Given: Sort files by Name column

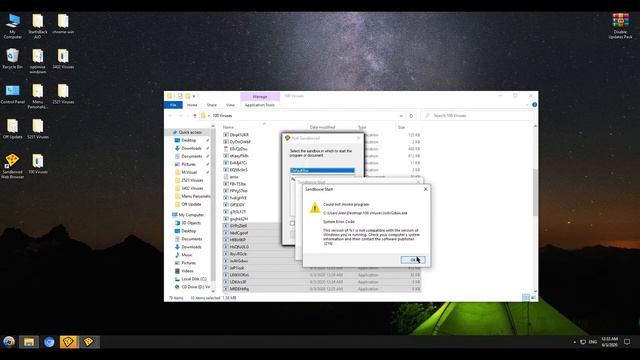Looking at the screenshot, I should (x=229, y=127).
